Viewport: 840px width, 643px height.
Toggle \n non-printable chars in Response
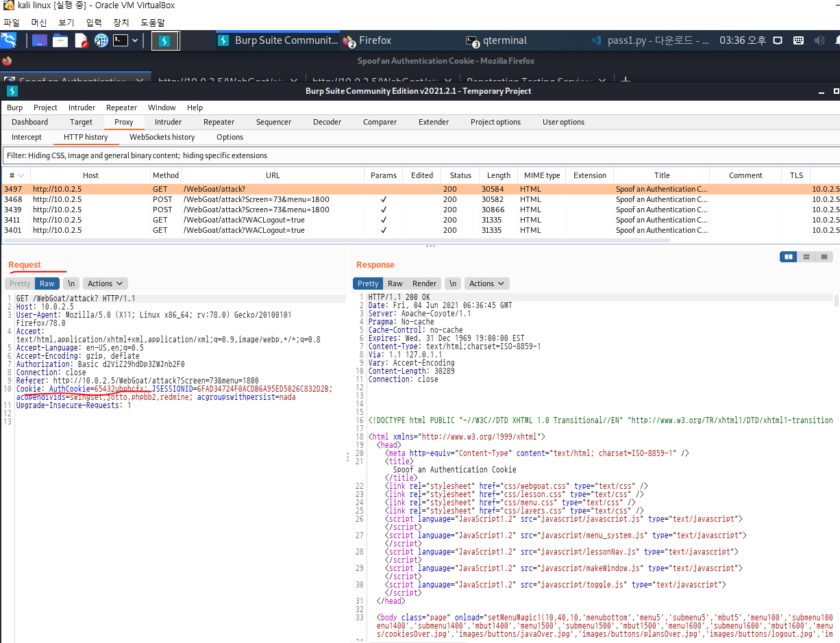point(452,283)
